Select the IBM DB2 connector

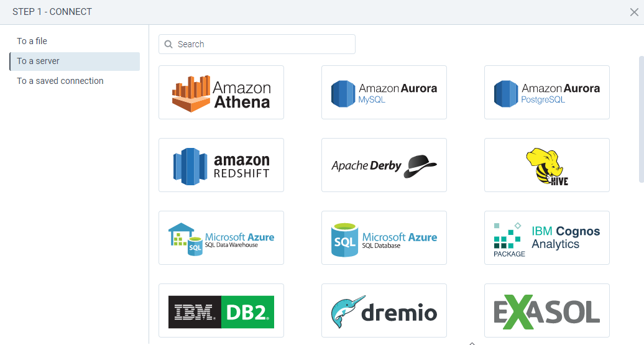221,311
